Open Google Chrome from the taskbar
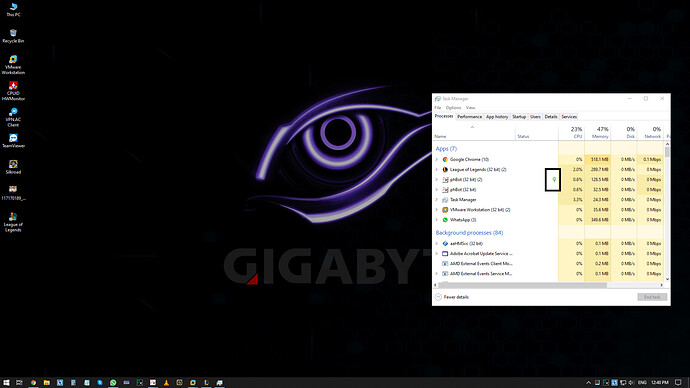Image resolution: width=690 pixels, height=388 pixels. [x=33, y=383]
